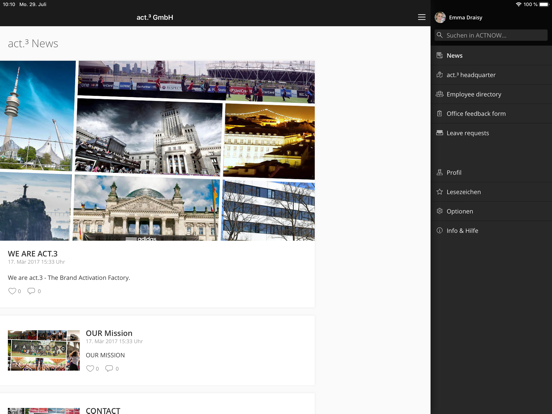Click the Leave requests icon

(439, 133)
